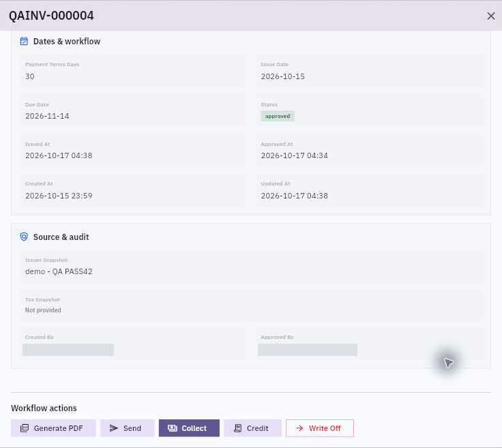Select the Approved At timestamp 2026-10-17 04:34

tap(294, 155)
